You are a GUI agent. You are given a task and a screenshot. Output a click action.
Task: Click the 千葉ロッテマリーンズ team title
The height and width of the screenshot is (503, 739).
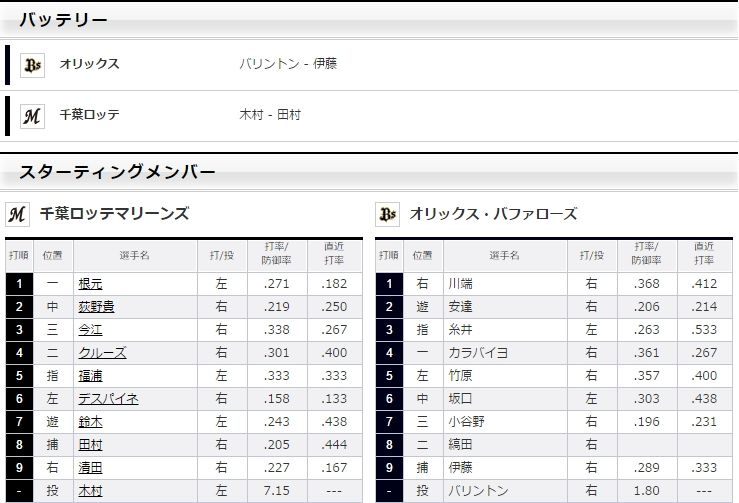tap(115, 214)
